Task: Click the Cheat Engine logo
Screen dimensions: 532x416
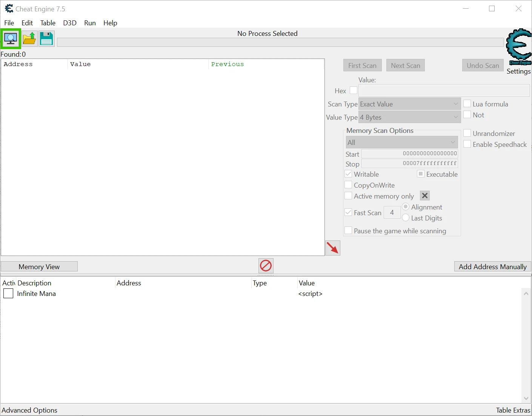Action: (519, 47)
